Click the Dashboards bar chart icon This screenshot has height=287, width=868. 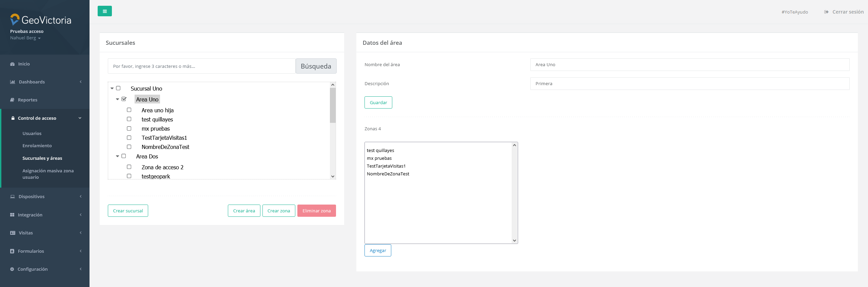coord(13,82)
